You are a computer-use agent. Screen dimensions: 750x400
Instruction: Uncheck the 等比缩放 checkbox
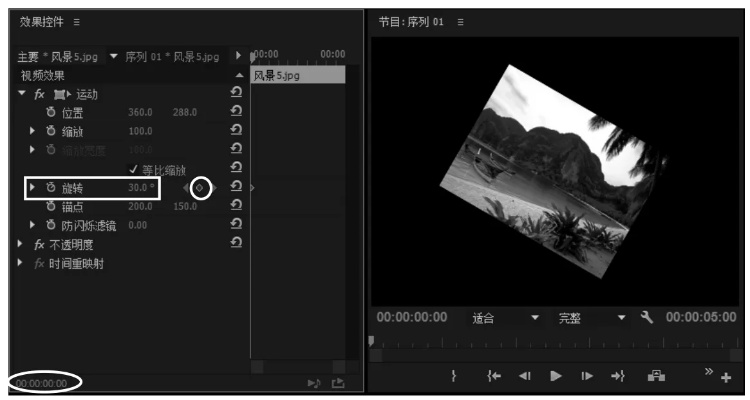coord(133,169)
